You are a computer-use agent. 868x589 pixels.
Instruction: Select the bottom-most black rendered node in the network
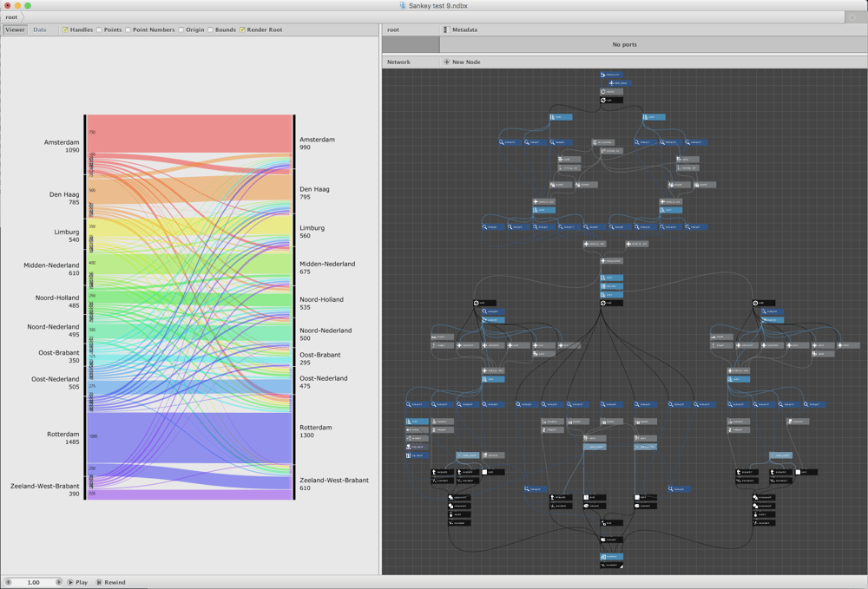tap(612, 566)
